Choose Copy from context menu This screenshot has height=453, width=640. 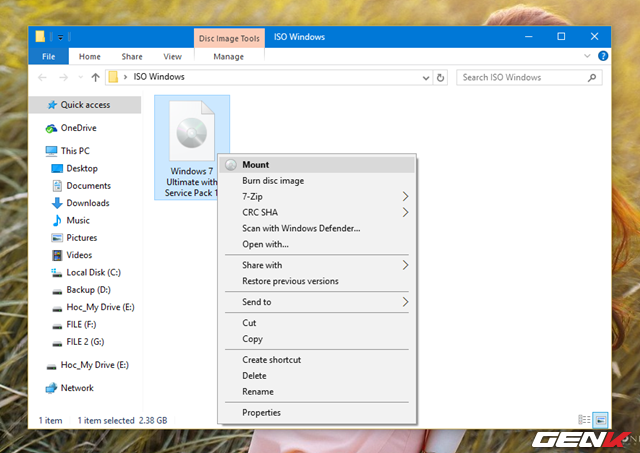point(317,339)
